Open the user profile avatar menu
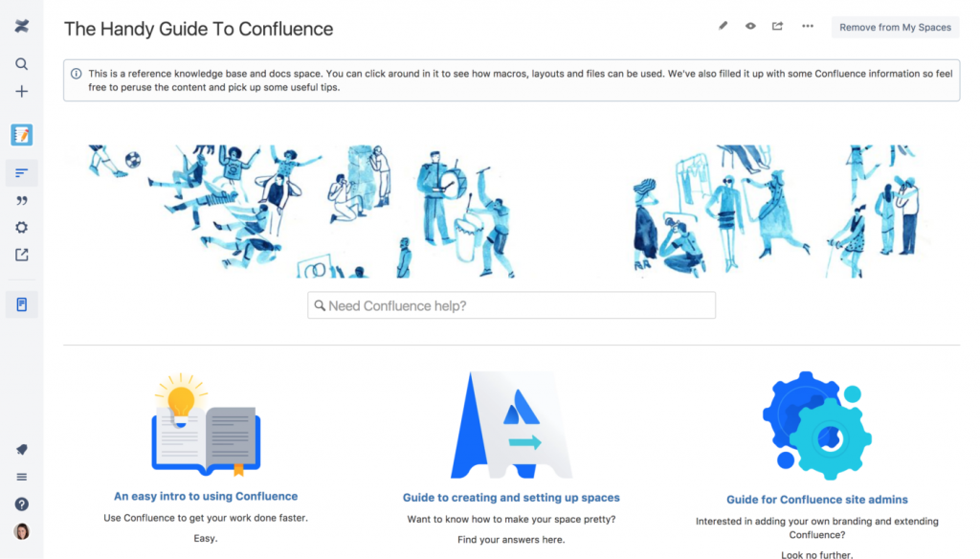This screenshot has width=980, height=559. [x=21, y=532]
